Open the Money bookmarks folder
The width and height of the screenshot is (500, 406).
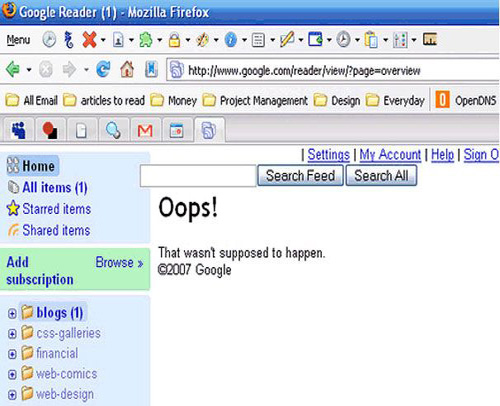173,100
